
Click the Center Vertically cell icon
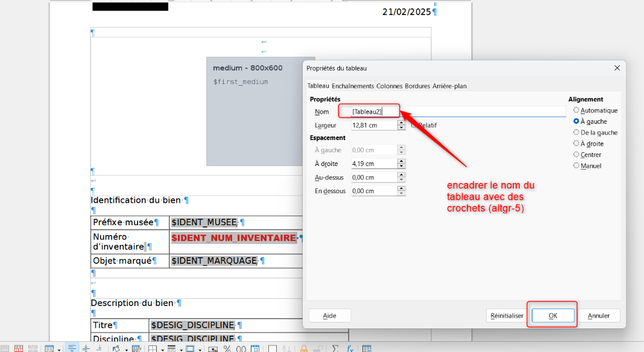[86, 348]
